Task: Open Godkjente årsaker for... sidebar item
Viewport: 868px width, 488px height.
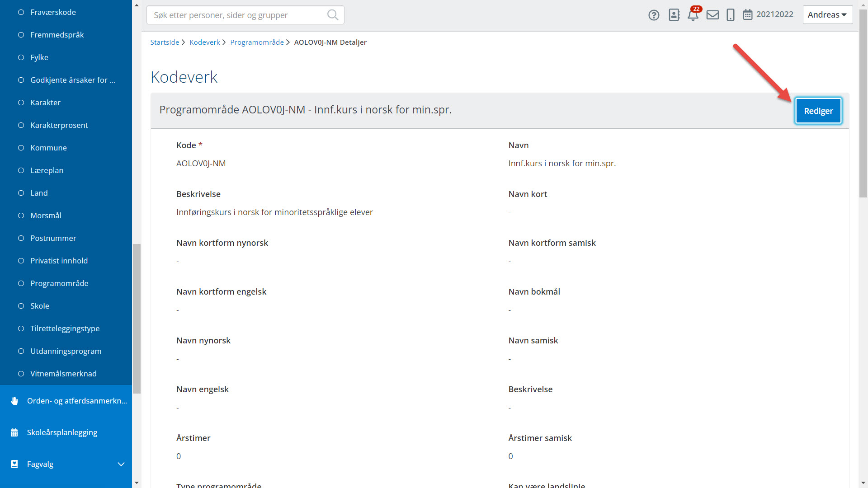Action: 72,80
